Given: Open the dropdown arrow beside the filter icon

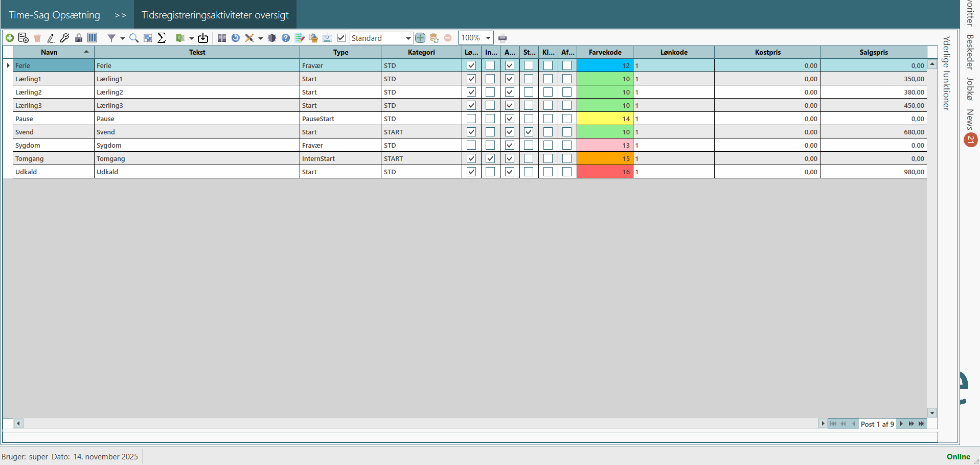Looking at the screenshot, I should coord(123,38).
